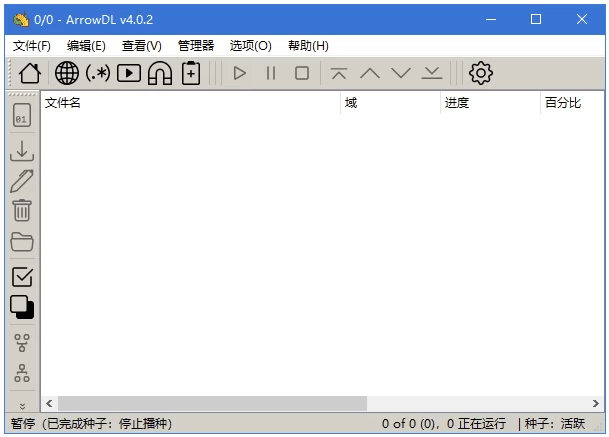The width and height of the screenshot is (609, 437).
Task: Expand the sidebar overflow chevron
Action: (x=22, y=406)
